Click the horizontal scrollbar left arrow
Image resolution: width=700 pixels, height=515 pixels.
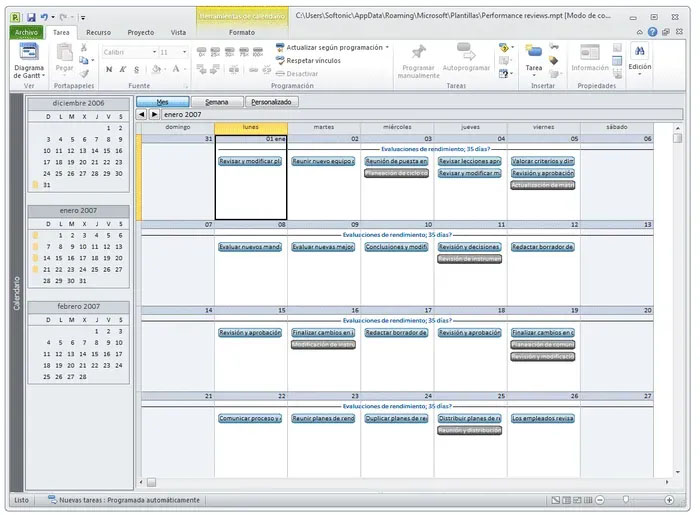pyautogui.click(x=141, y=482)
